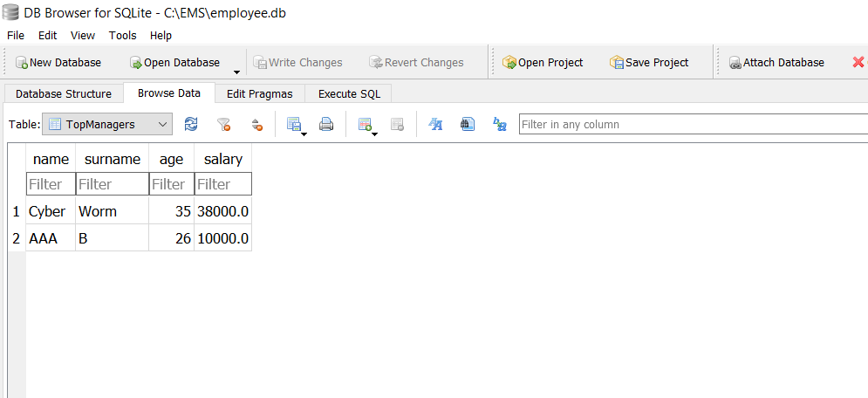Open the TopManagers table dropdown
Screen dimensions: 868x398
[107, 125]
